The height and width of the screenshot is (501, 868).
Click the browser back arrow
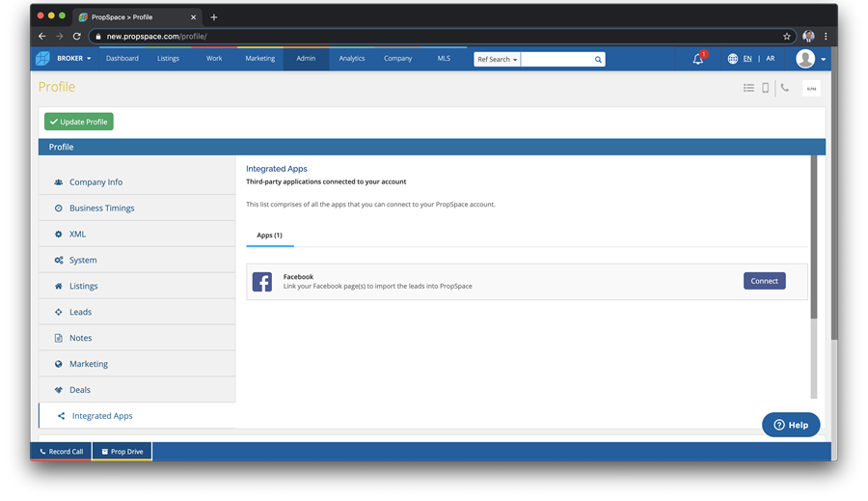(42, 36)
